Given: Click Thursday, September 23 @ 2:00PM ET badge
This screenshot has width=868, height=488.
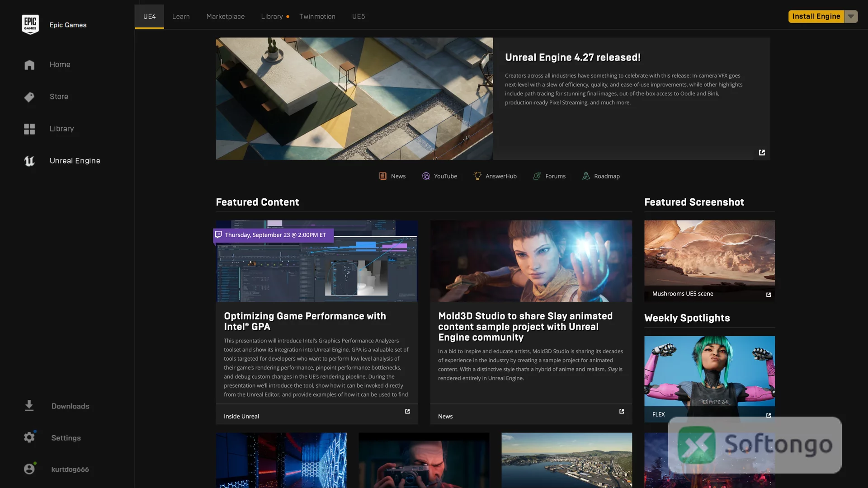Looking at the screenshot, I should 274,235.
